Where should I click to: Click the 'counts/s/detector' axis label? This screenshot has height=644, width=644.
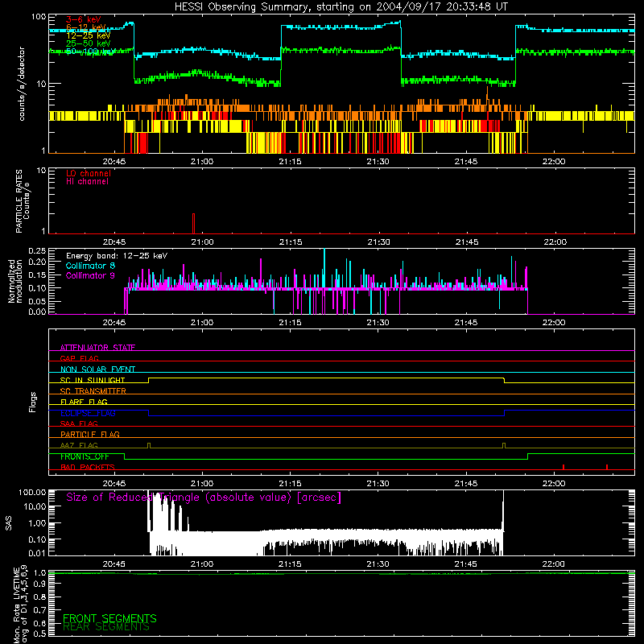22,84
